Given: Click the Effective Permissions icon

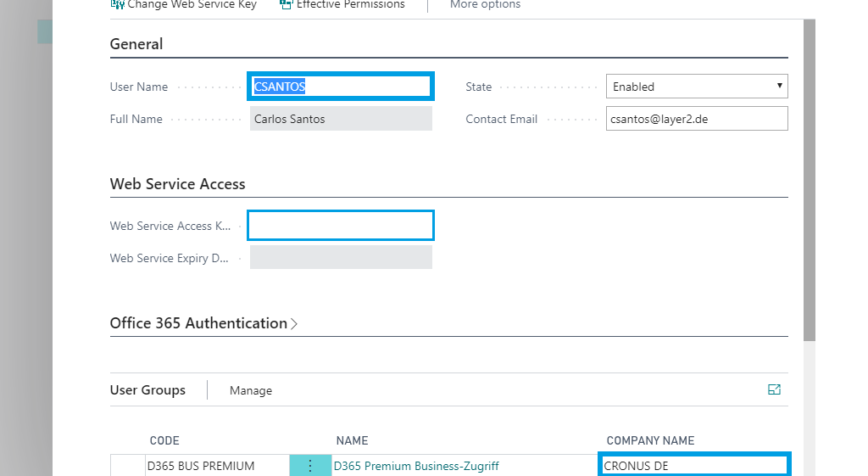Looking at the screenshot, I should (x=286, y=4).
